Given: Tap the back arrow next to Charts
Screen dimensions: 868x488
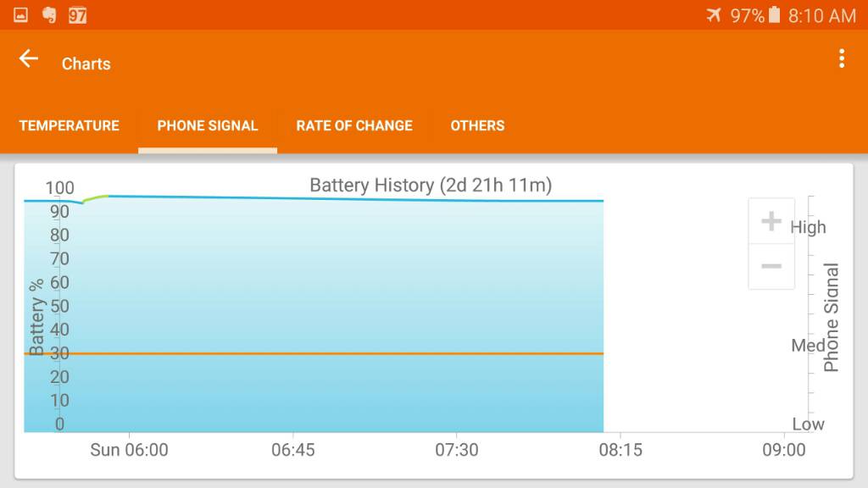Looking at the screenshot, I should 28,58.
